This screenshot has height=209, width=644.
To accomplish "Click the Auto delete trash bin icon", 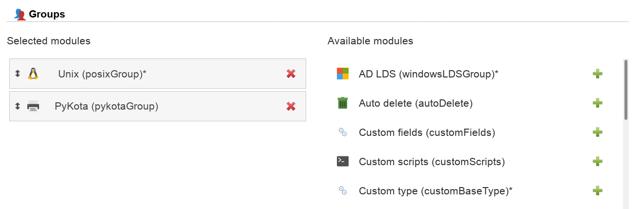I will (343, 103).
